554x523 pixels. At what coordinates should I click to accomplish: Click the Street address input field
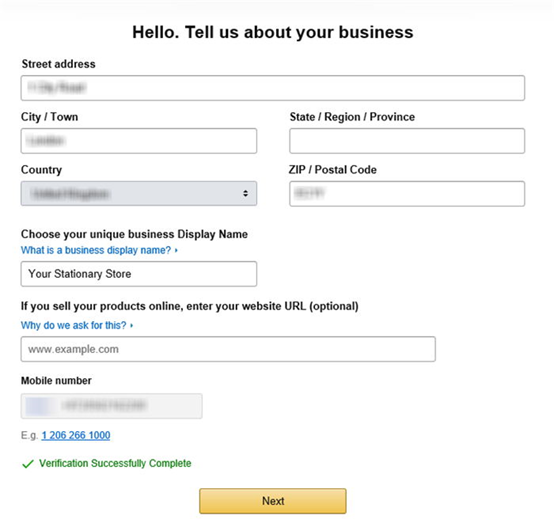(273, 88)
